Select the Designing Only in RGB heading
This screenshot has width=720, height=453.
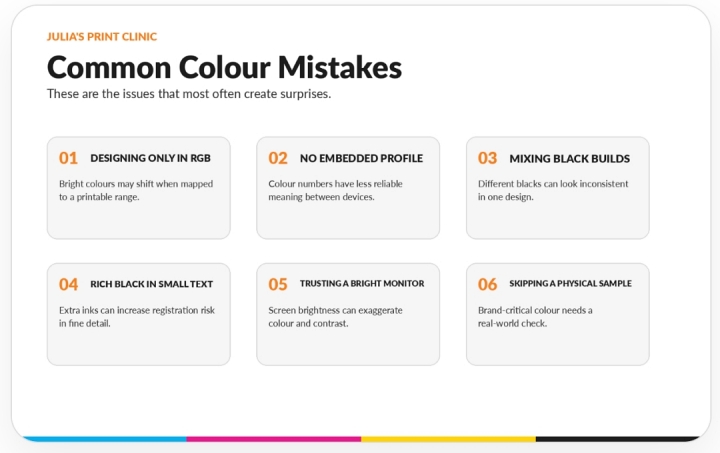tap(150, 158)
